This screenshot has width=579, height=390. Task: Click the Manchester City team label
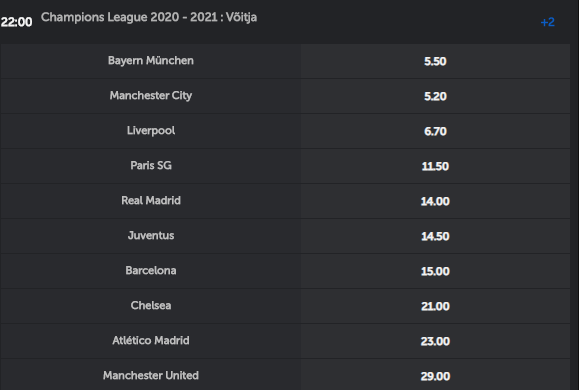click(x=151, y=96)
